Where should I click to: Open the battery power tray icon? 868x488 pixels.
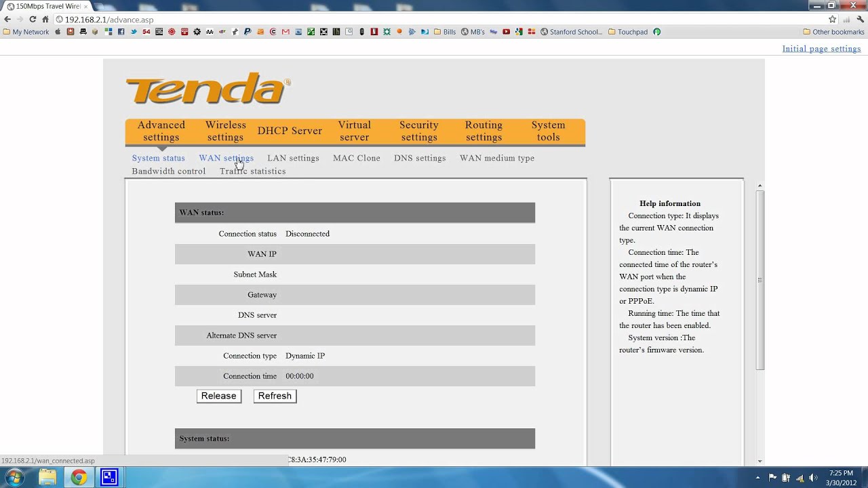tap(786, 478)
